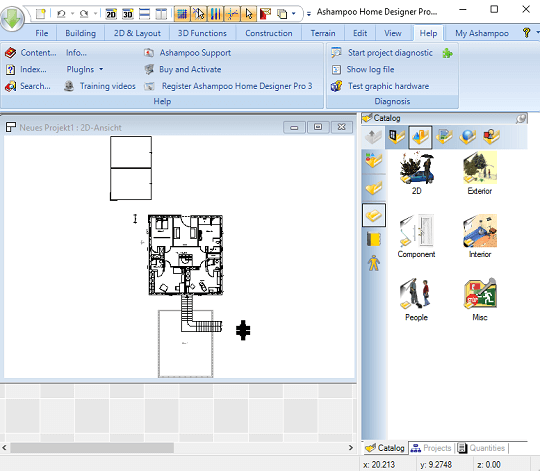Open the Info... dialog
This screenshot has height=471, width=540.
pos(76,53)
